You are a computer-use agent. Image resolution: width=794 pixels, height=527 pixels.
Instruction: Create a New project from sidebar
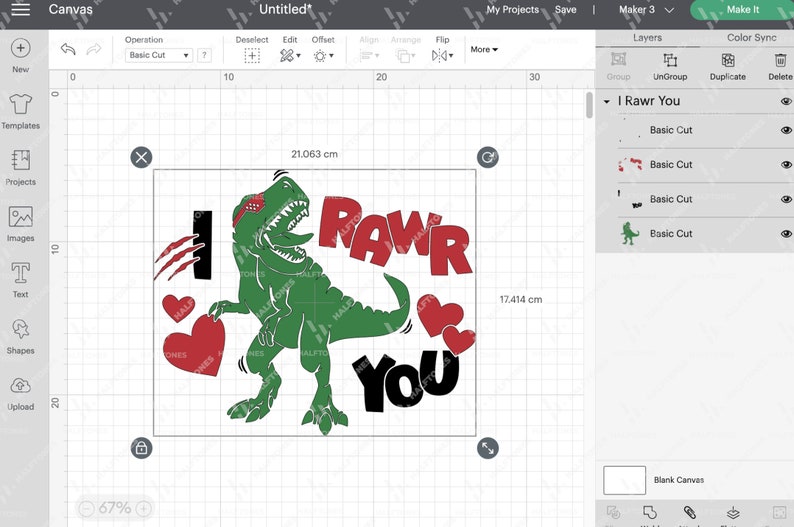(x=20, y=56)
